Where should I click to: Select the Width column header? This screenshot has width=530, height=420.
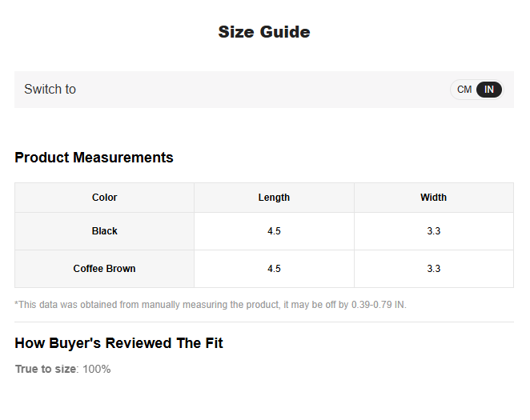tap(433, 197)
